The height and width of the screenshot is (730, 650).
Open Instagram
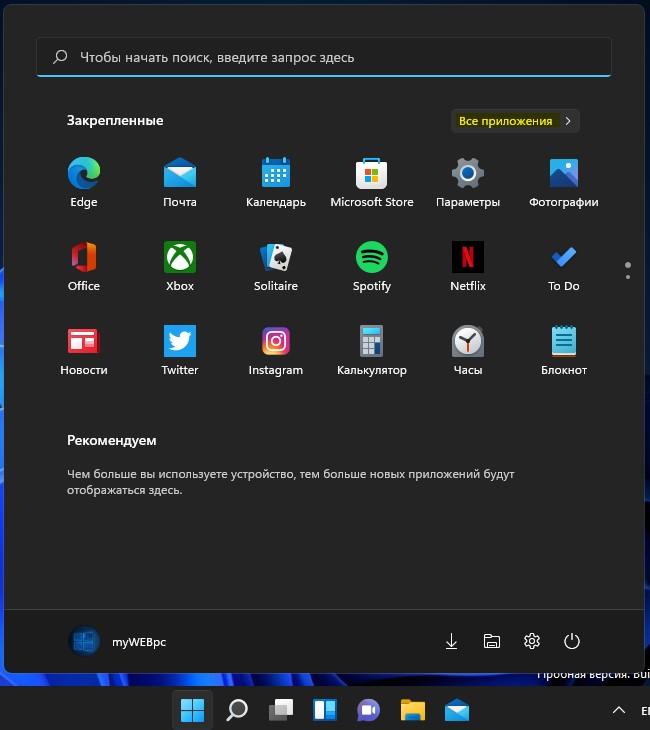pyautogui.click(x=276, y=350)
